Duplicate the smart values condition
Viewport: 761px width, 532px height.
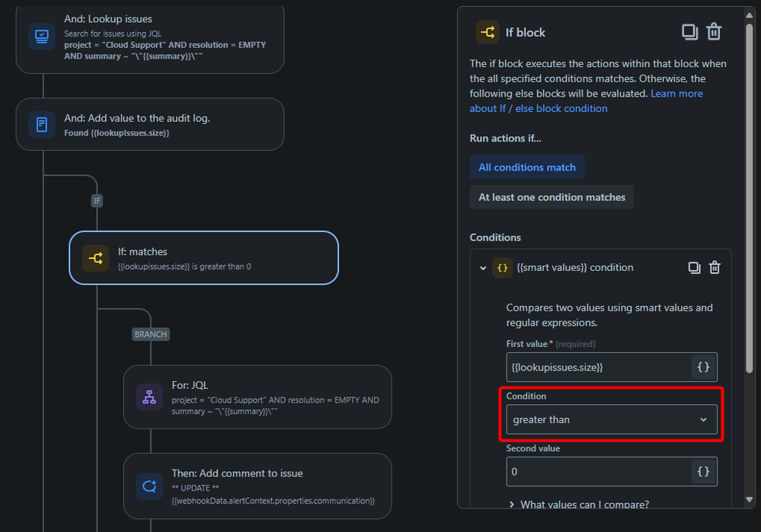click(693, 267)
